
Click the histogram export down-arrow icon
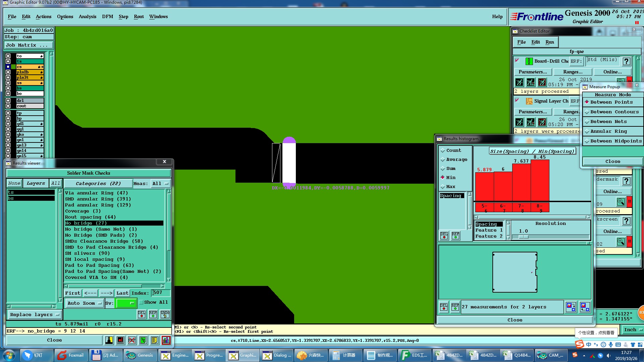tap(571, 307)
